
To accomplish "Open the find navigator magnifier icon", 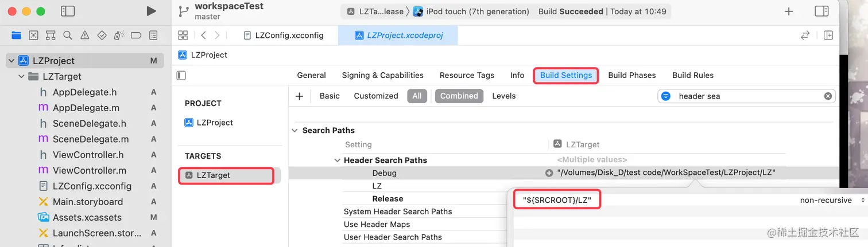I will 68,36.
